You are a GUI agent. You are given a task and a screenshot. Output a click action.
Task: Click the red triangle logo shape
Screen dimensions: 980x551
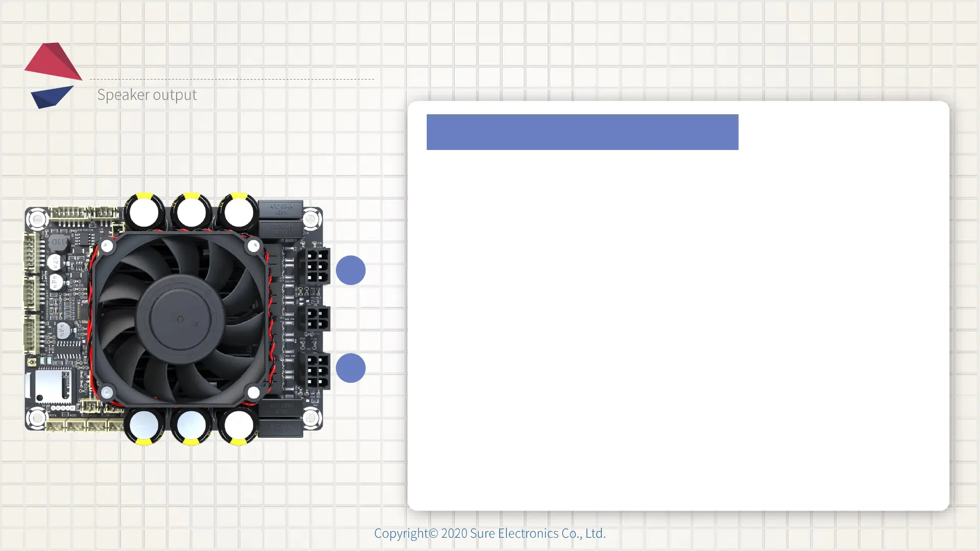(x=52, y=62)
